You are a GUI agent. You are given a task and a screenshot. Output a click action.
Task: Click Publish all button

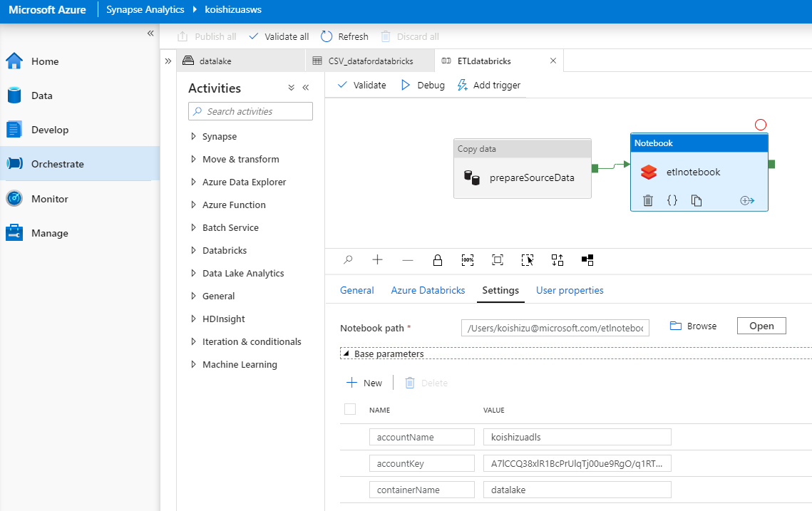tap(207, 36)
